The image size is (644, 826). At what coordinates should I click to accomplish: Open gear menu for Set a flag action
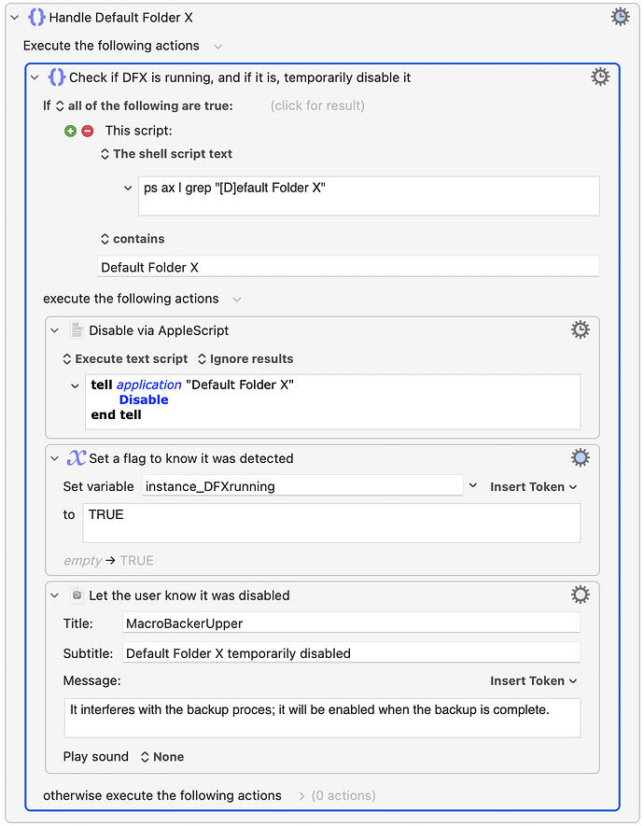581,457
